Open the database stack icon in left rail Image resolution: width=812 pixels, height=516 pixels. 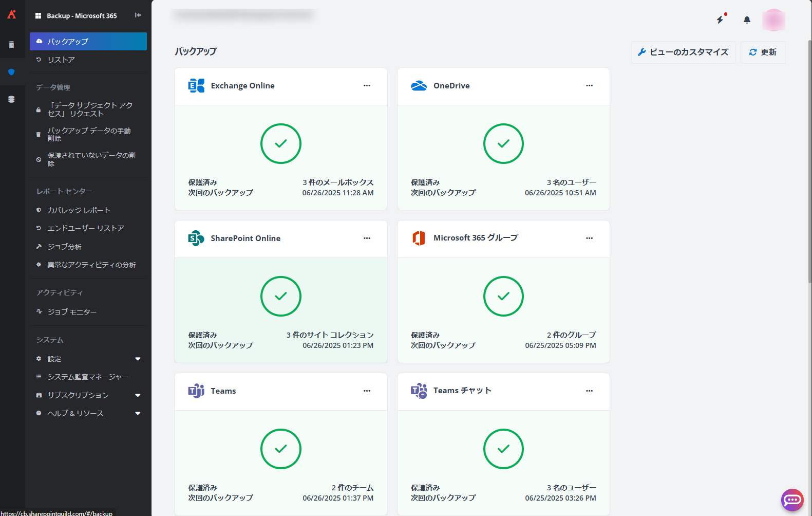(x=12, y=99)
